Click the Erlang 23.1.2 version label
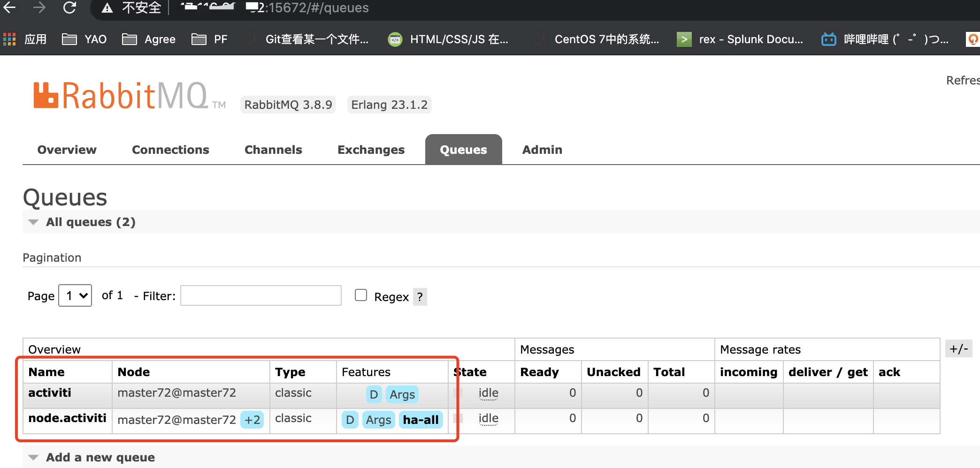This screenshot has height=468, width=980. [x=389, y=105]
